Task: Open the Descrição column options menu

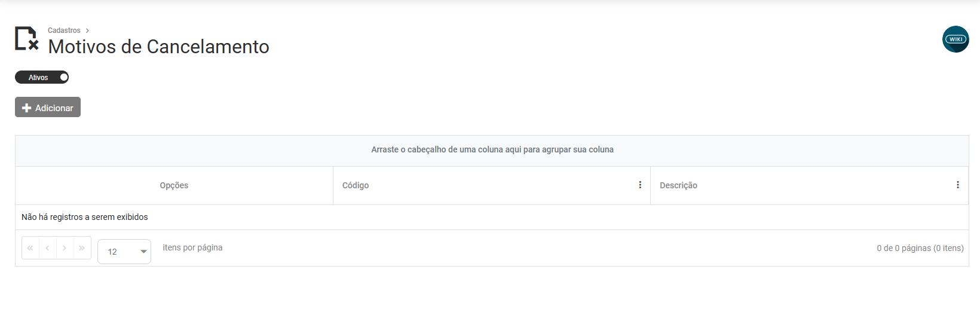Action: coord(957,185)
